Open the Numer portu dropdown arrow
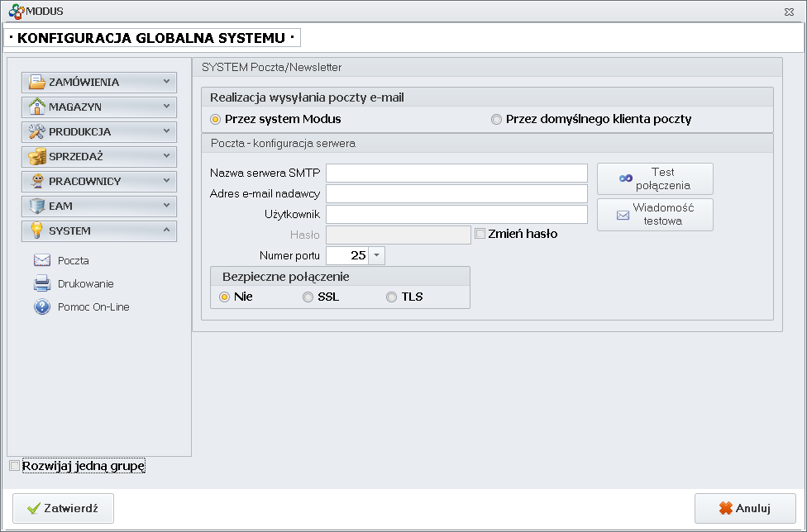The image size is (807, 532). pyautogui.click(x=377, y=255)
